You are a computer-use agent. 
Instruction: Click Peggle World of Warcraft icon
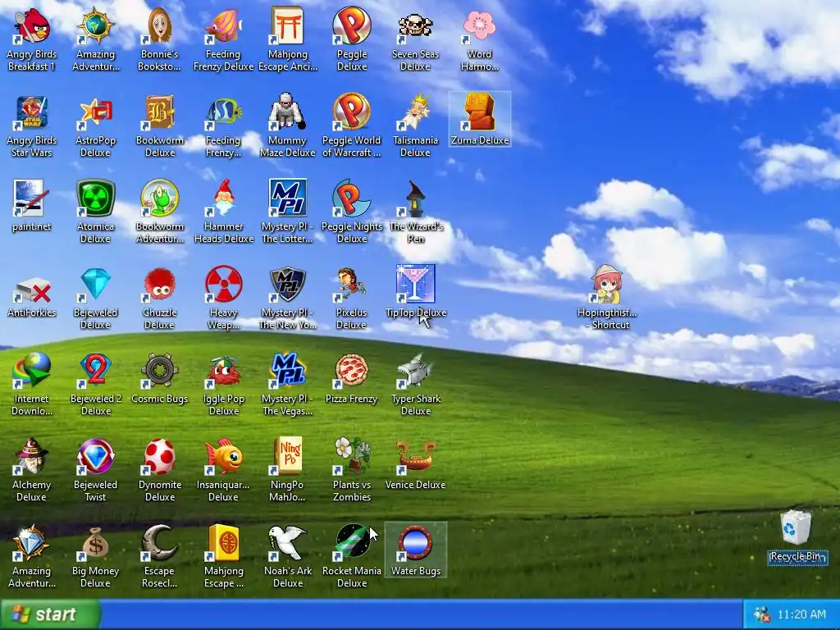[x=351, y=112]
